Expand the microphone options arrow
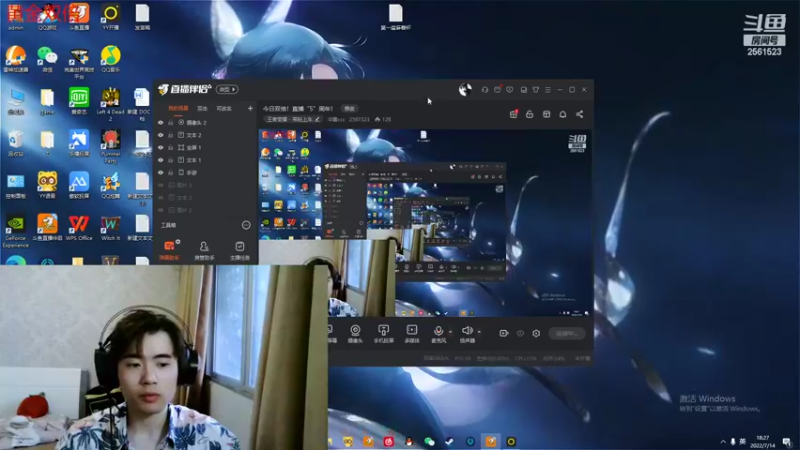The height and width of the screenshot is (450, 800). coord(450,332)
